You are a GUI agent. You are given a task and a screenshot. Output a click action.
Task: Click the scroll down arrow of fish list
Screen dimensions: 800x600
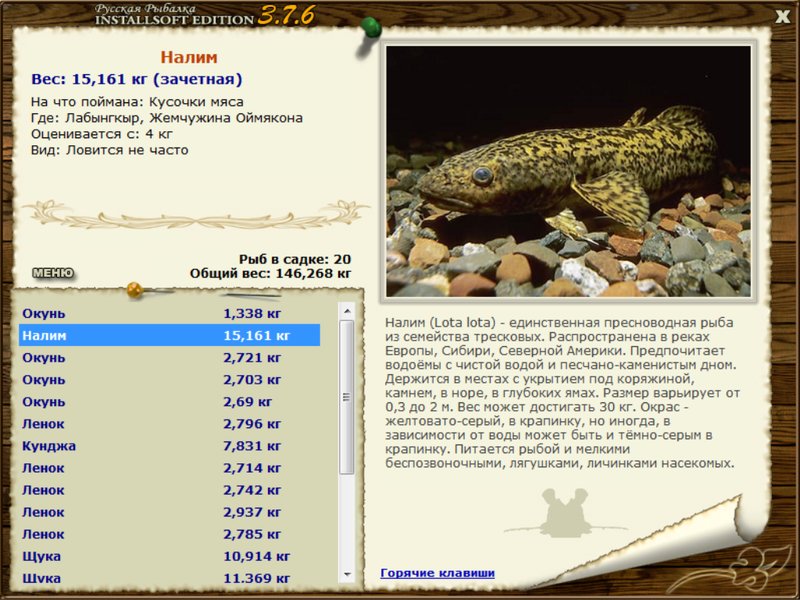347,575
